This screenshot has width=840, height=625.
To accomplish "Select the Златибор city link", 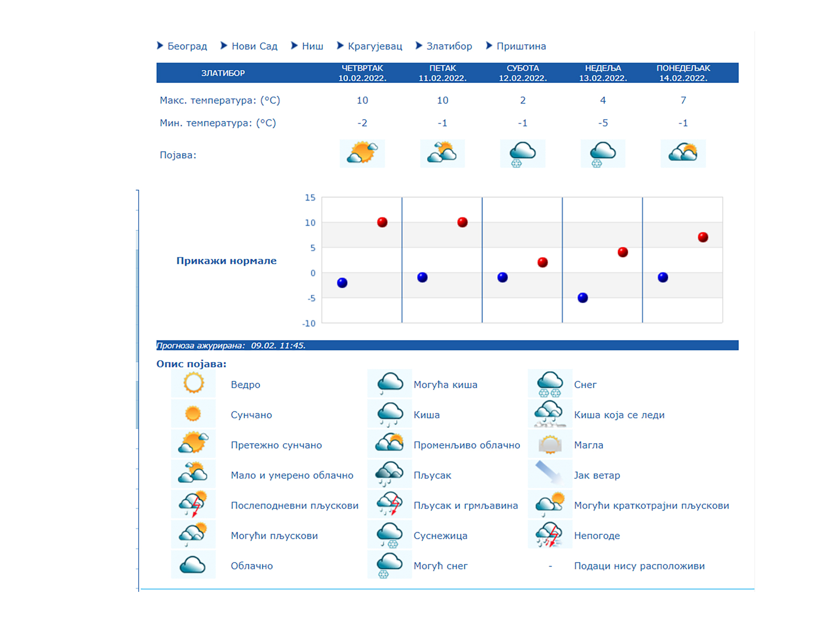I will (448, 46).
